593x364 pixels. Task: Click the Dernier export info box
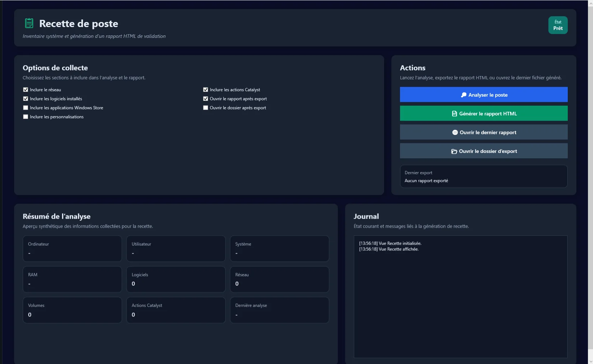pyautogui.click(x=484, y=176)
